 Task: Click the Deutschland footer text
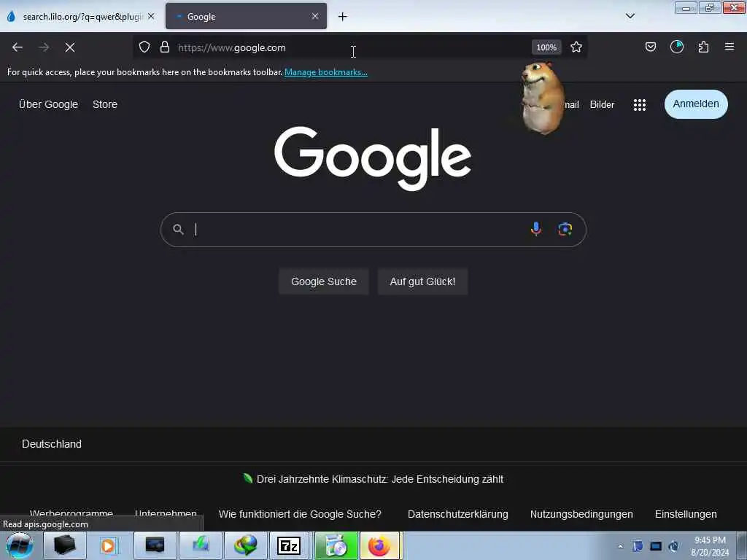click(52, 444)
